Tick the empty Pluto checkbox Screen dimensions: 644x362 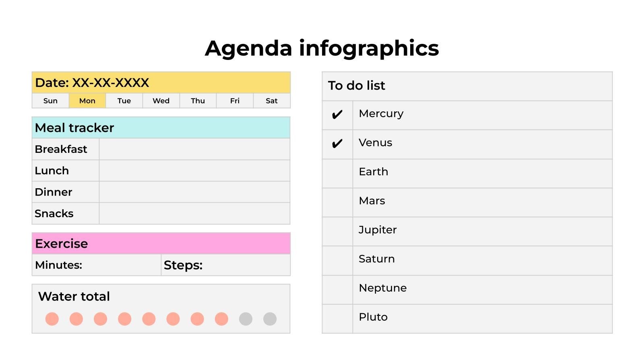[x=337, y=319]
